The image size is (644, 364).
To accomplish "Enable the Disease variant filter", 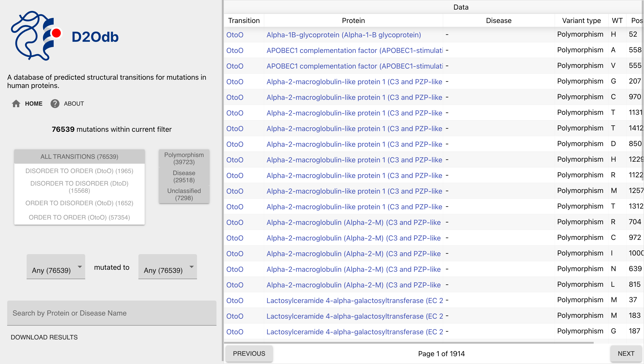I will [184, 176].
